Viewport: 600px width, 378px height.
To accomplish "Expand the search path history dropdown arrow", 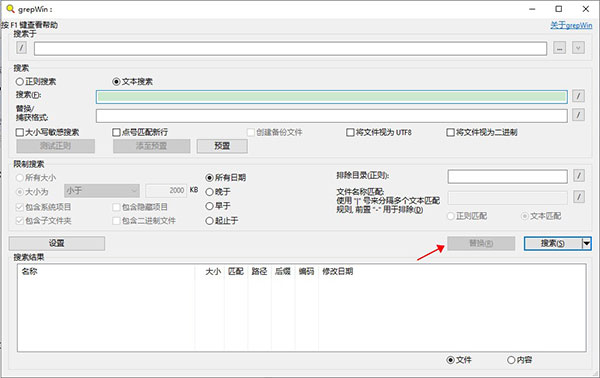I will 578,48.
